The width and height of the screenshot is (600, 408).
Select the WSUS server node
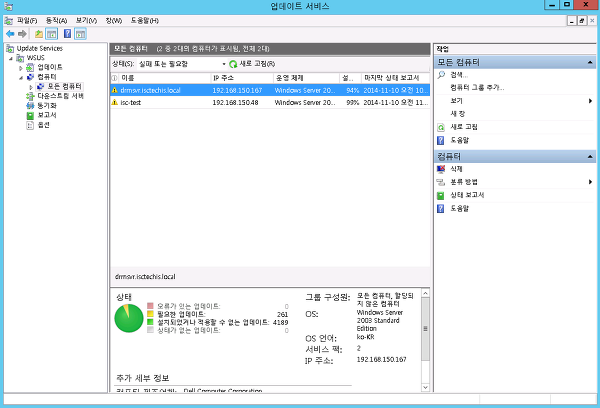(x=35, y=58)
